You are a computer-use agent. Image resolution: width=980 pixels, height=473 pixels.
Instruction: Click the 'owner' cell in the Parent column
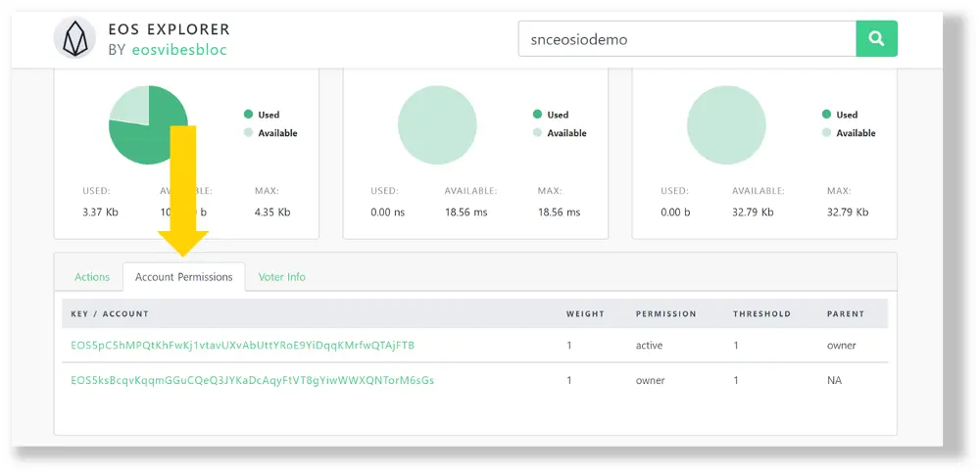pyautogui.click(x=841, y=345)
